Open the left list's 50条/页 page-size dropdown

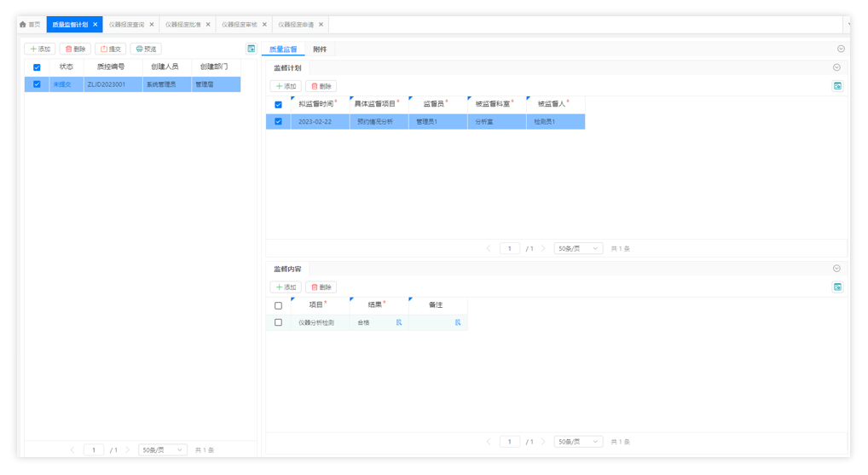point(162,450)
